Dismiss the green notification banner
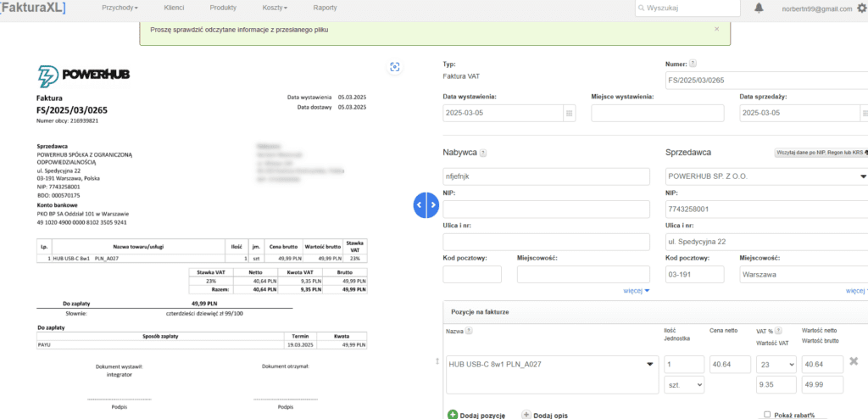Viewport: 868px width, 419px height. tap(716, 29)
